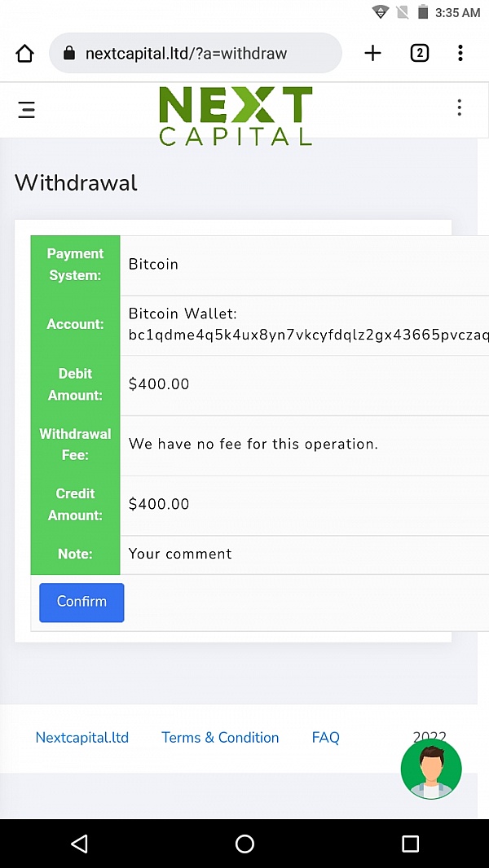Tap the Android recent apps square
Screen dimensions: 489x868
coord(410,843)
